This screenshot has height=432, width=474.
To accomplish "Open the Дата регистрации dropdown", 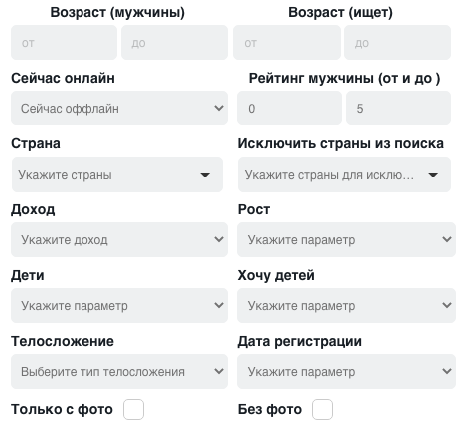I will [346, 371].
